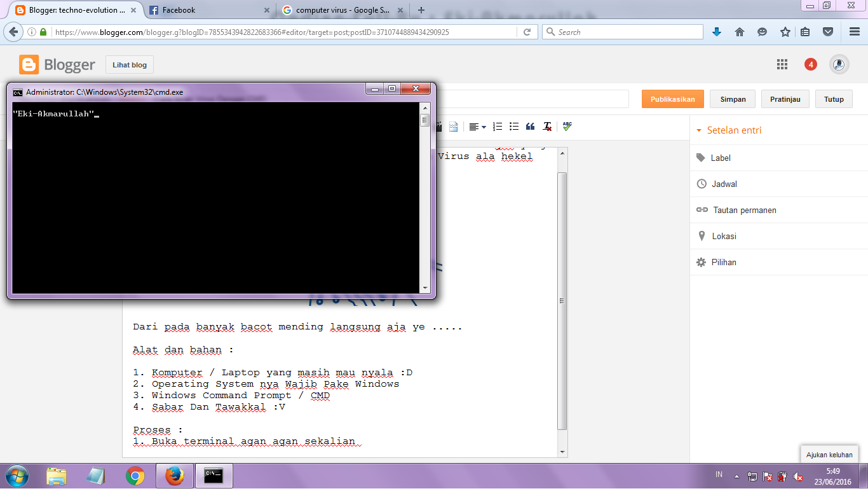The image size is (868, 491).
Task: Open Blogger notifications showing 4 alerts
Action: pyautogui.click(x=810, y=64)
